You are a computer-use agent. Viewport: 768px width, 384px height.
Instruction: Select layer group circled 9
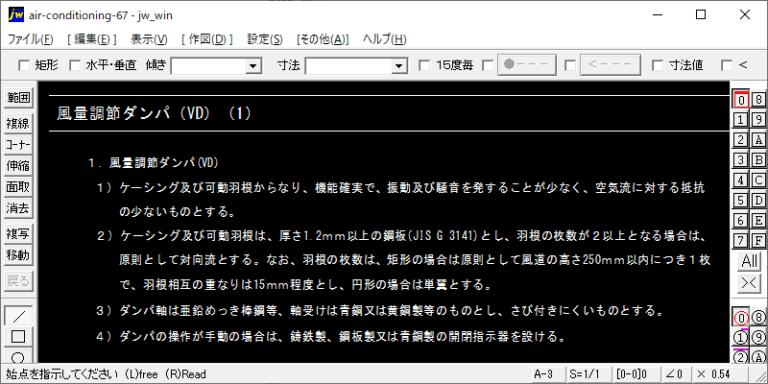[758, 338]
